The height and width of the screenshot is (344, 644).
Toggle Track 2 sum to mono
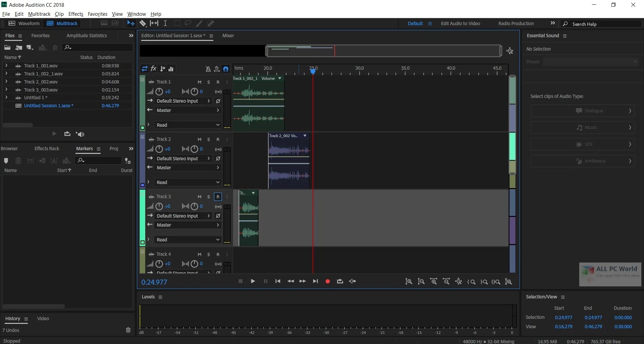[218, 149]
